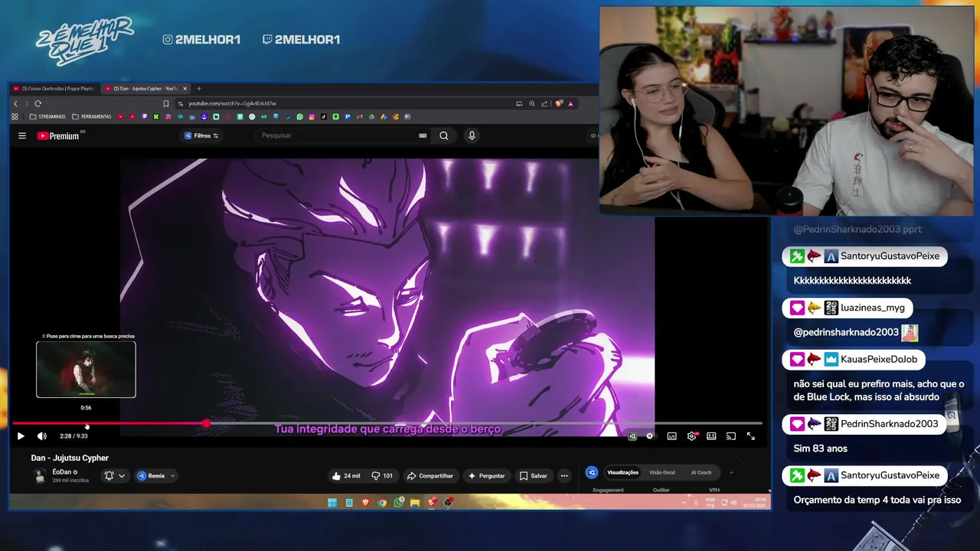Go to YouTube Premium home logo
Image resolution: width=980 pixels, height=551 pixels.
coord(58,135)
